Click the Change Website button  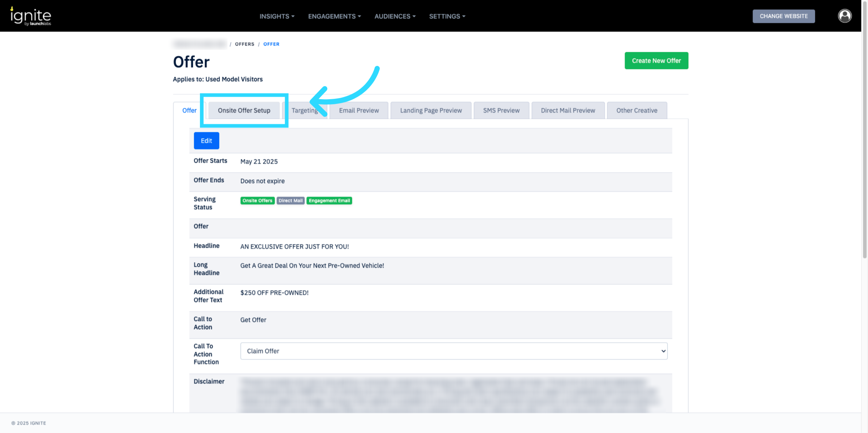click(x=783, y=16)
